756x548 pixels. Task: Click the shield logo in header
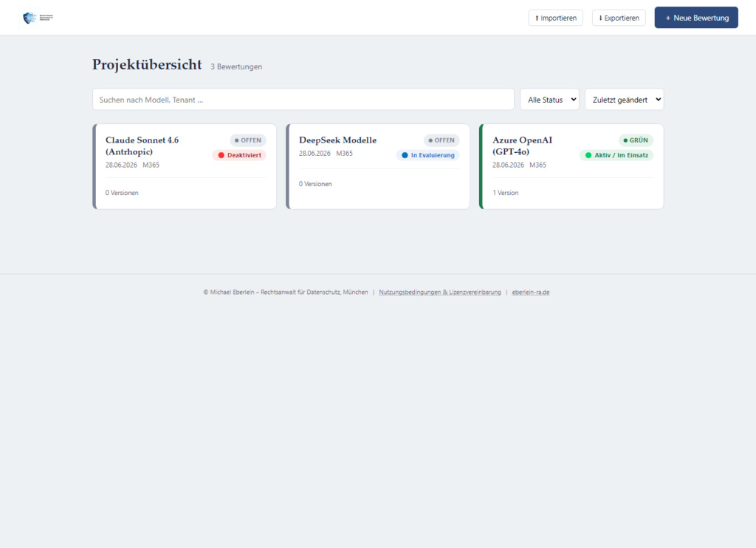(38, 18)
